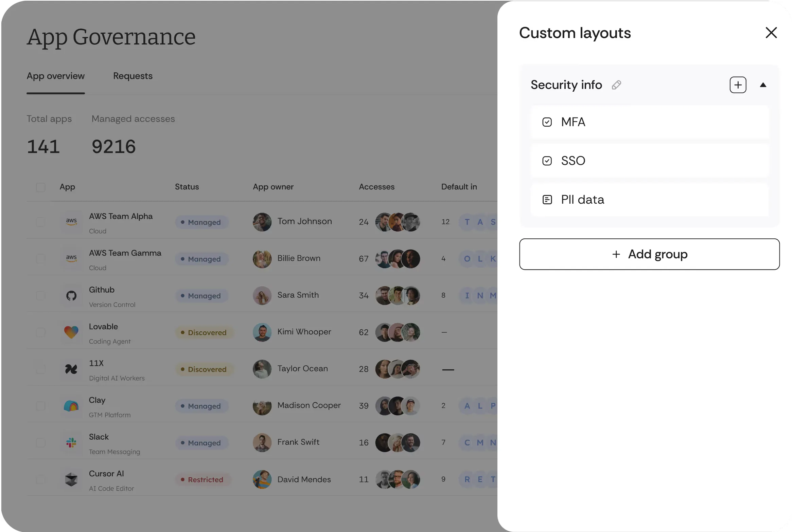Select the Lovable heart logo

click(x=71, y=332)
